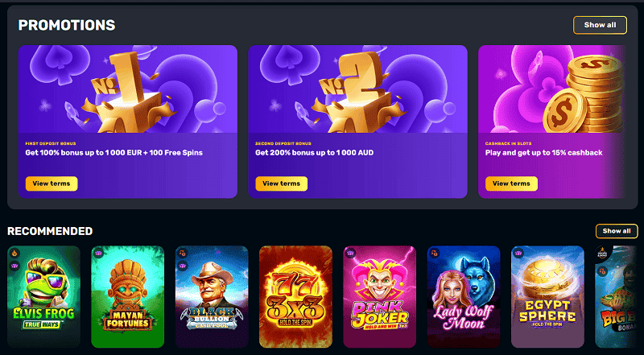Image resolution: width=644 pixels, height=355 pixels.
Task: Click the orange badge icon on Big Bass Bonanza
Action: (x=602, y=270)
